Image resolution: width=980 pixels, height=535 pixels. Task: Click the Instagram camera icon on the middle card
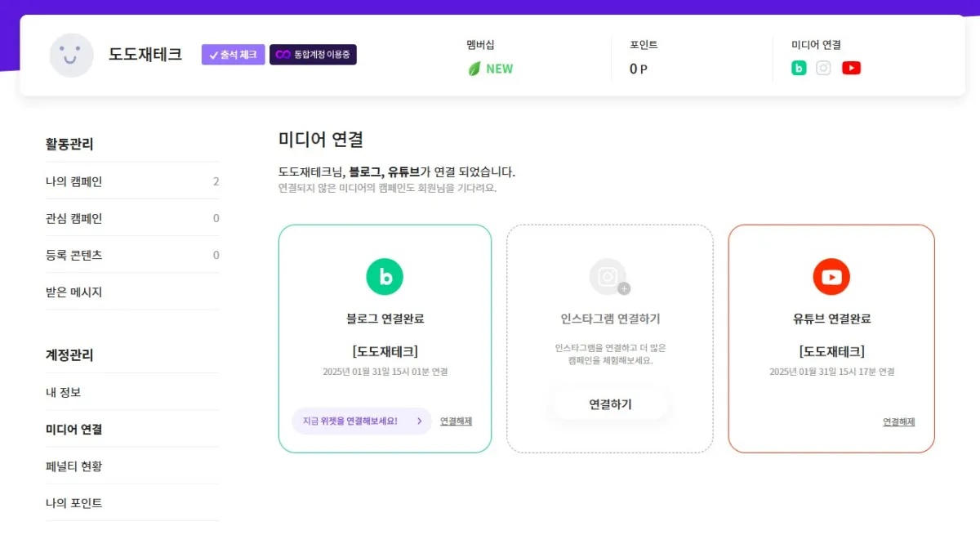608,277
